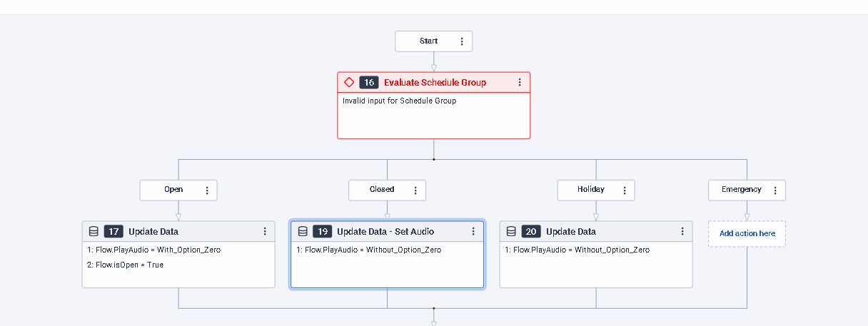Viewport: 868px width, 326px height.
Task: Click the Invalid input for Schedule Group message
Action: [x=399, y=101]
